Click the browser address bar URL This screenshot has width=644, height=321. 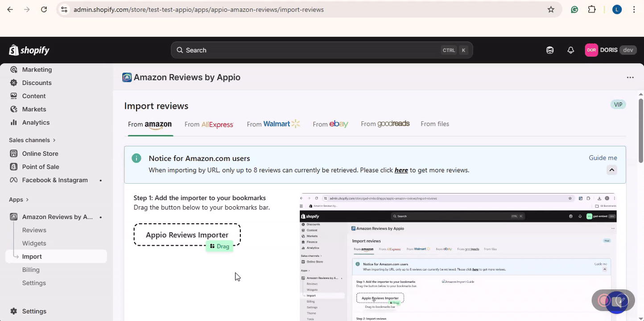point(198,9)
